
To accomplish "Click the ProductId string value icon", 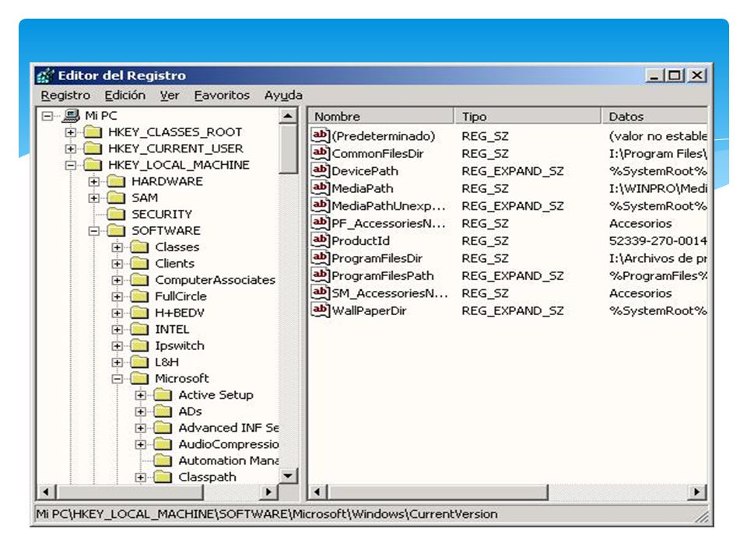I will [x=320, y=240].
